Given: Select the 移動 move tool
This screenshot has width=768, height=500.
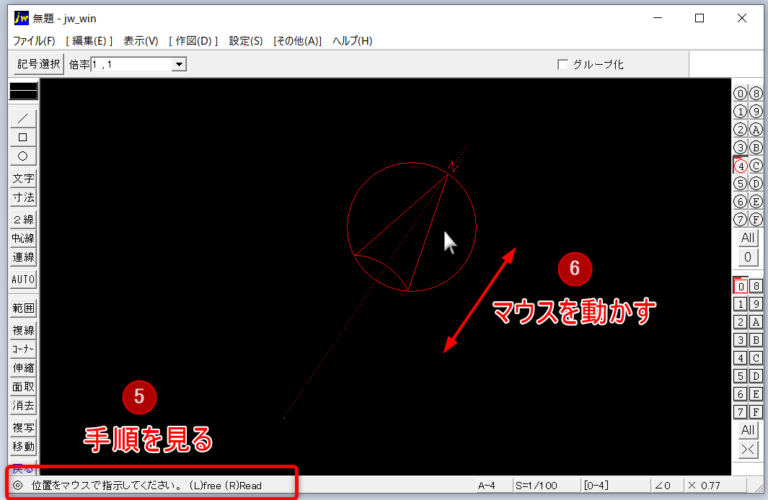Looking at the screenshot, I should tap(23, 447).
